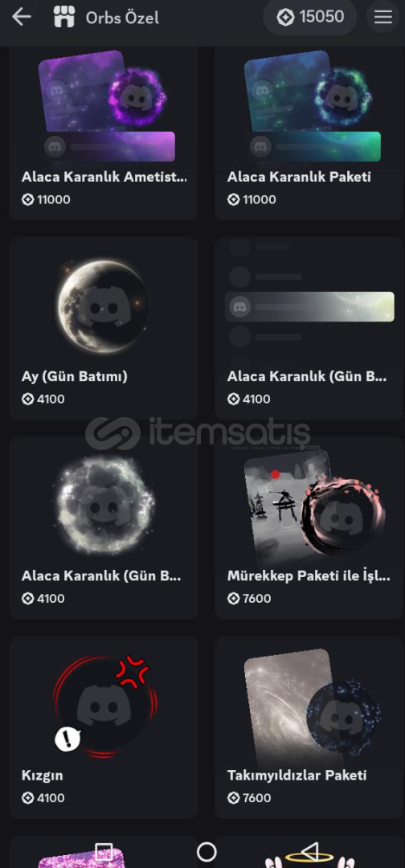Tap the 4100 price under Kızgın
Viewport: 405px width, 868px height.
(x=43, y=798)
